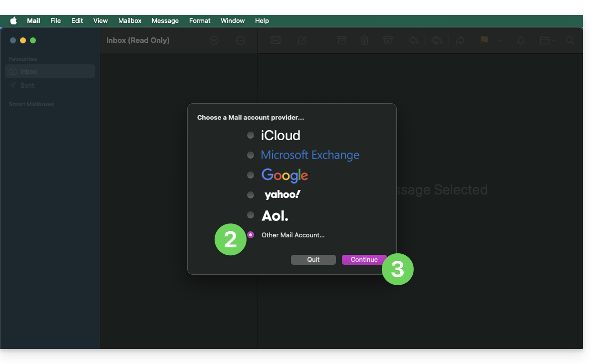
Task: Open the Mailbox menu
Action: pos(130,20)
